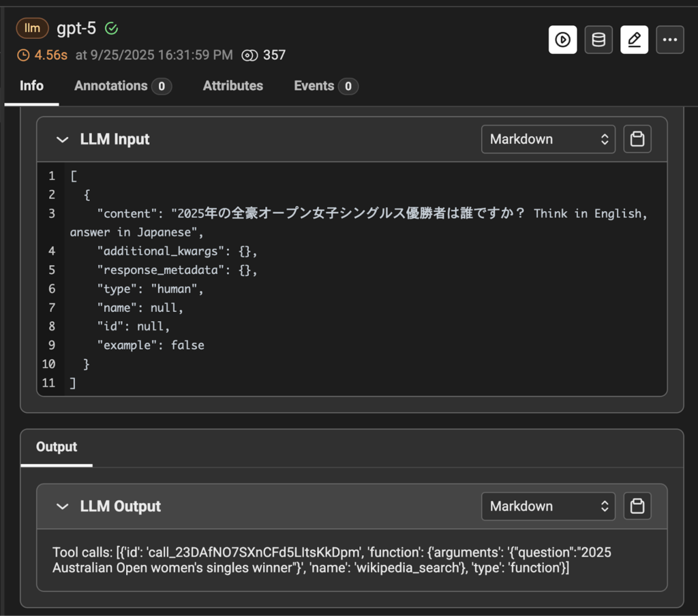Screen dimensions: 698x616
Task: Copy the LLM Output contents with clipboard icon
Action: point(637,506)
